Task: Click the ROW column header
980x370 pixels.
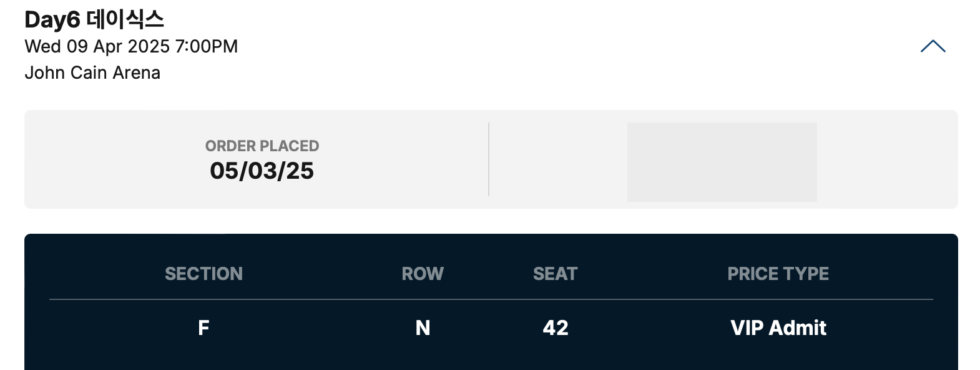Action: [x=423, y=274]
